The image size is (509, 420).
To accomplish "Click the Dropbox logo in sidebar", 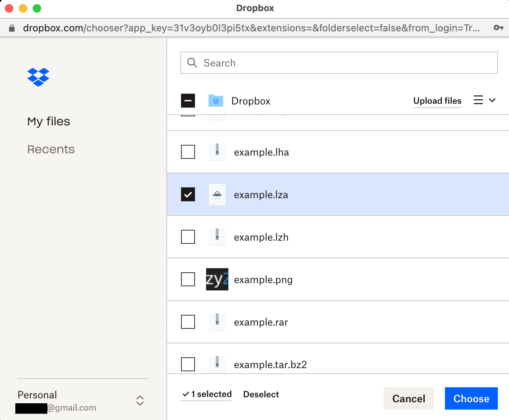I will click(x=38, y=77).
